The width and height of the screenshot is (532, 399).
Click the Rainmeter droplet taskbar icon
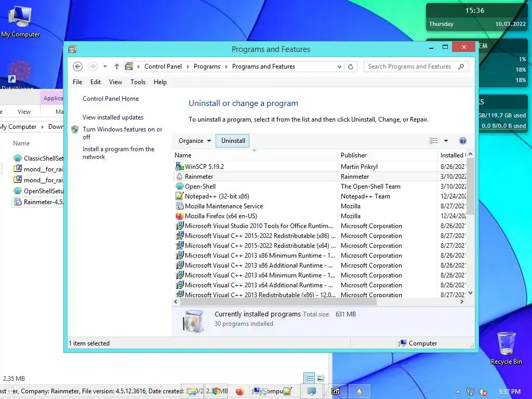[x=360, y=392]
